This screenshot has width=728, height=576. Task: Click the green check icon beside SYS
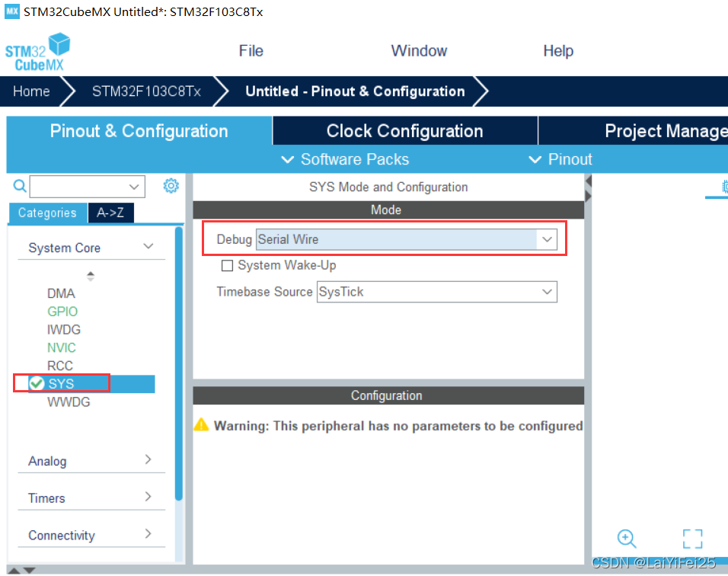click(37, 384)
